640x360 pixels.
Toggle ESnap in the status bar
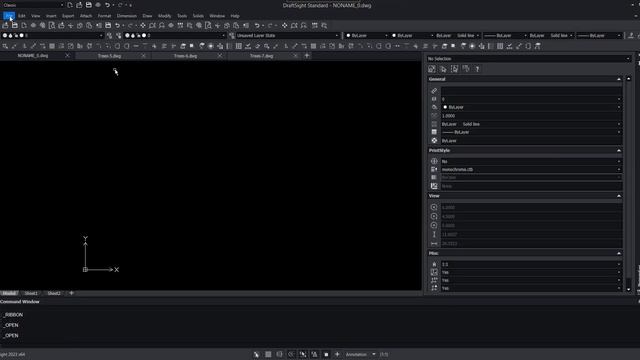click(303, 354)
